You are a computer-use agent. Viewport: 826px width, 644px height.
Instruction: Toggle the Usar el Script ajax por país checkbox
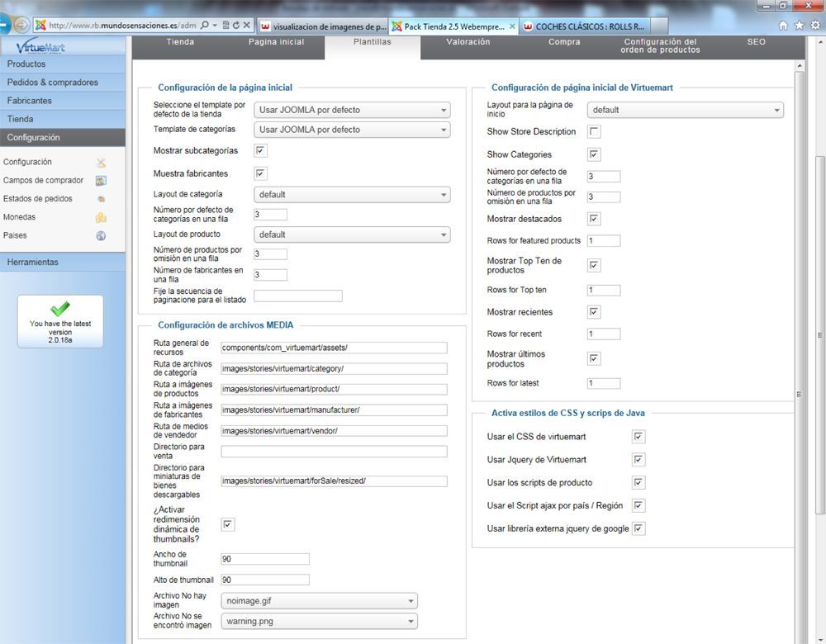638,506
